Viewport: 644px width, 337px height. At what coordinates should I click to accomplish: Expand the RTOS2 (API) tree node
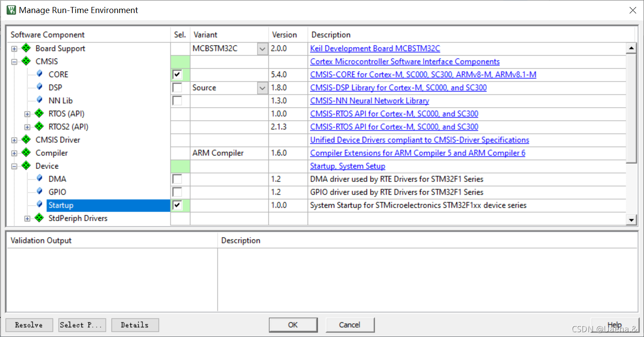click(27, 127)
